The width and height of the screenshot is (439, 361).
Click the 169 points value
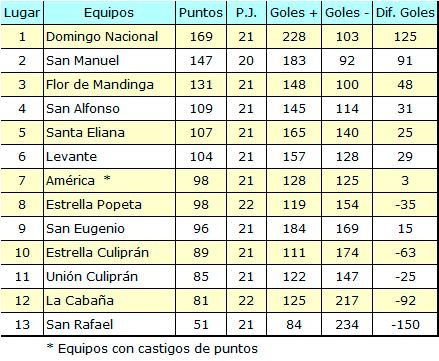pyautogui.click(x=201, y=37)
